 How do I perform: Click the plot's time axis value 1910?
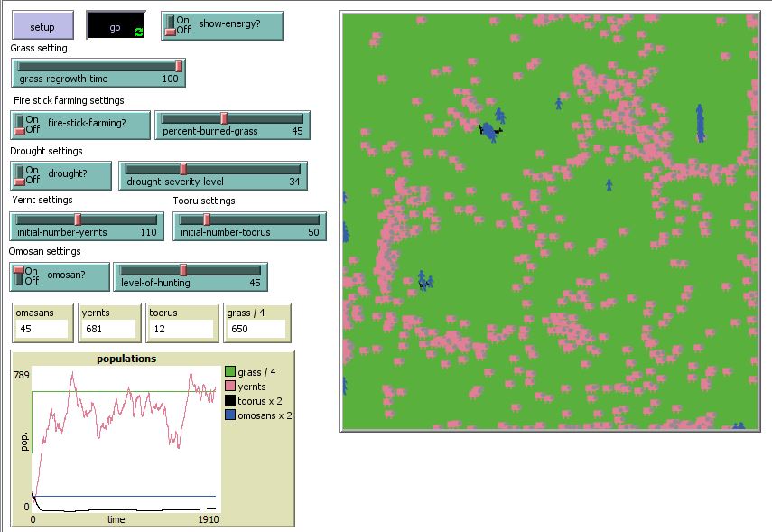coord(209,519)
